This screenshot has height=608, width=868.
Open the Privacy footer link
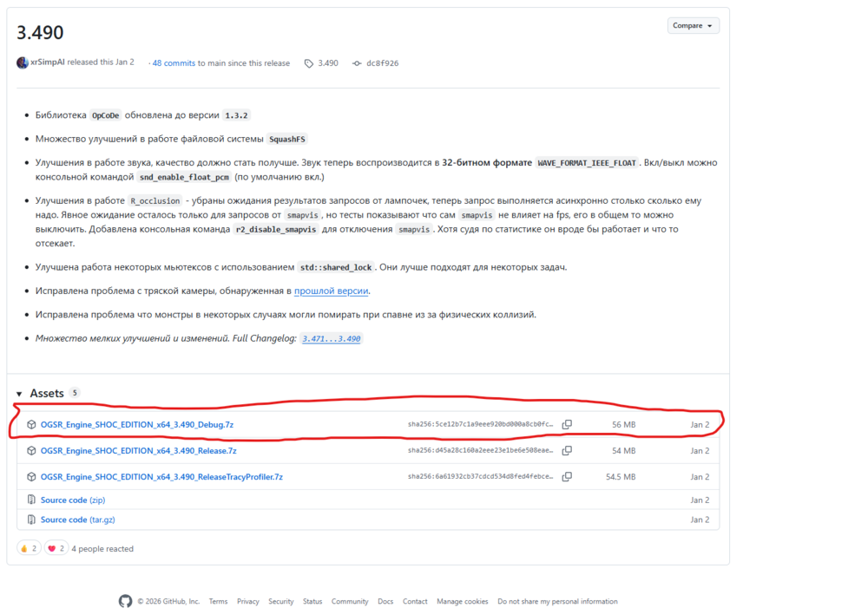click(x=248, y=601)
